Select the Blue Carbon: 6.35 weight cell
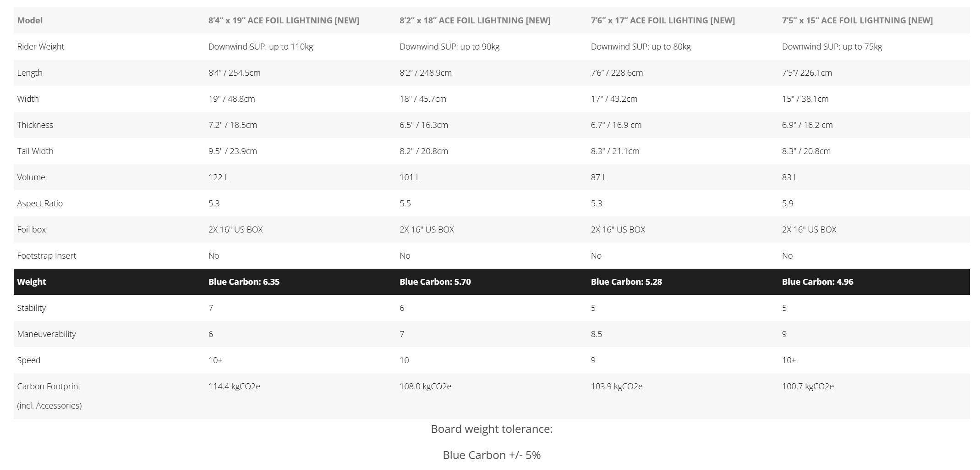The image size is (980, 470). (244, 282)
